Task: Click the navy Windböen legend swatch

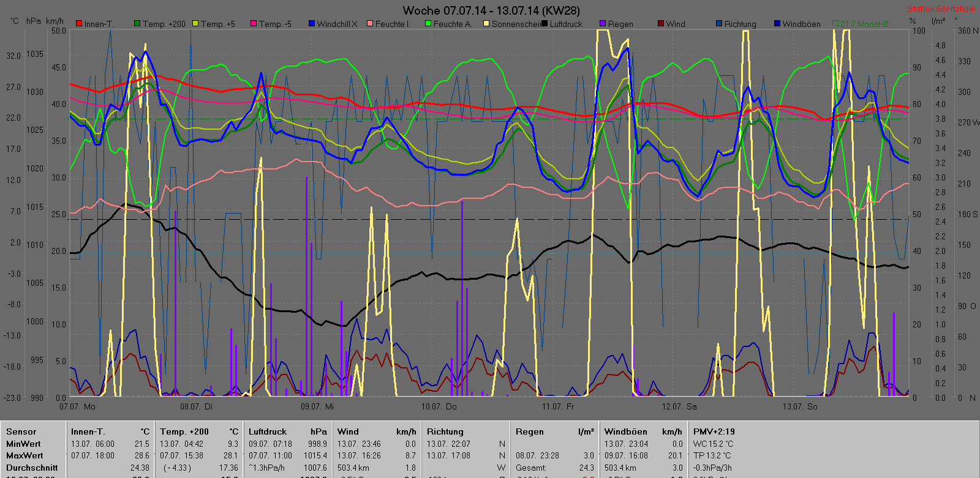Action: (x=777, y=24)
